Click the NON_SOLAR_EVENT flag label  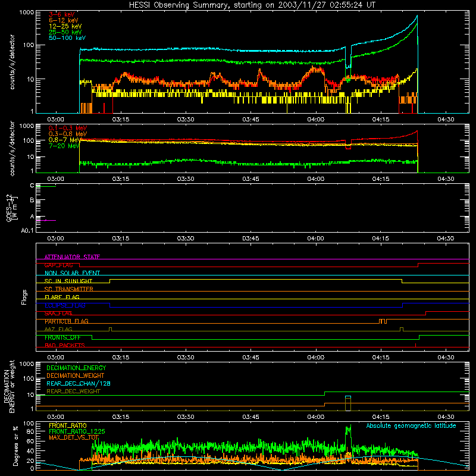coord(72,273)
